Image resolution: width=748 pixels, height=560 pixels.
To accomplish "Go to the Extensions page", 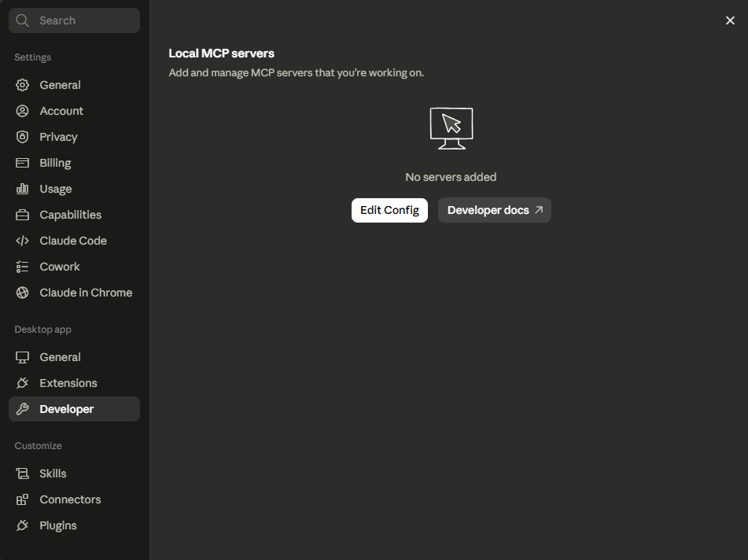I will point(74,383).
